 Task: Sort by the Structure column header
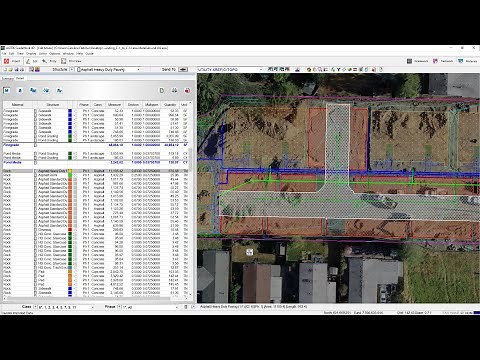(x=53, y=105)
